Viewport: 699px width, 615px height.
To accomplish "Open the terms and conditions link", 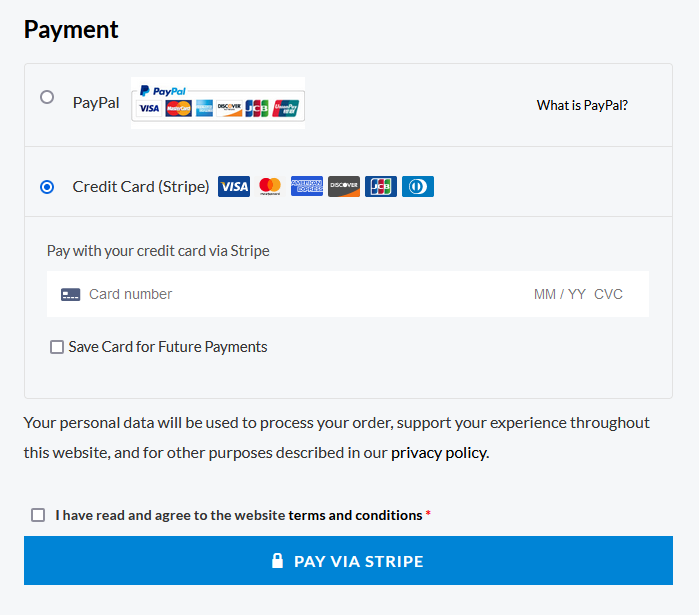I will [355, 515].
